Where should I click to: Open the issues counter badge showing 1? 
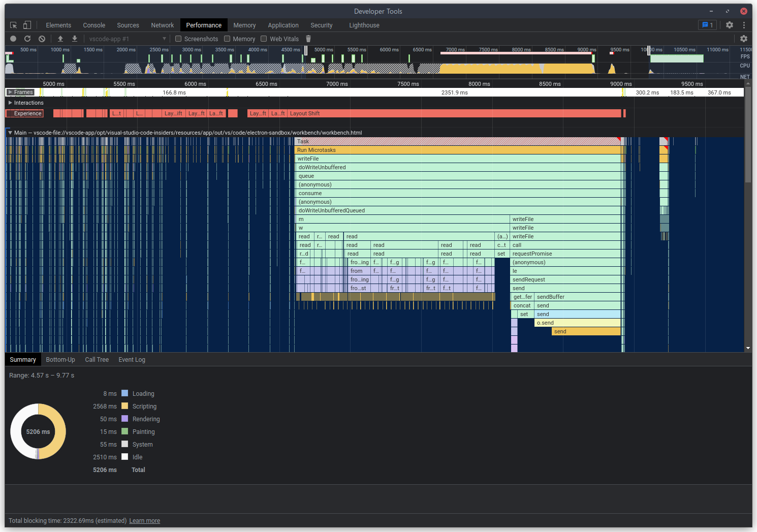(707, 25)
